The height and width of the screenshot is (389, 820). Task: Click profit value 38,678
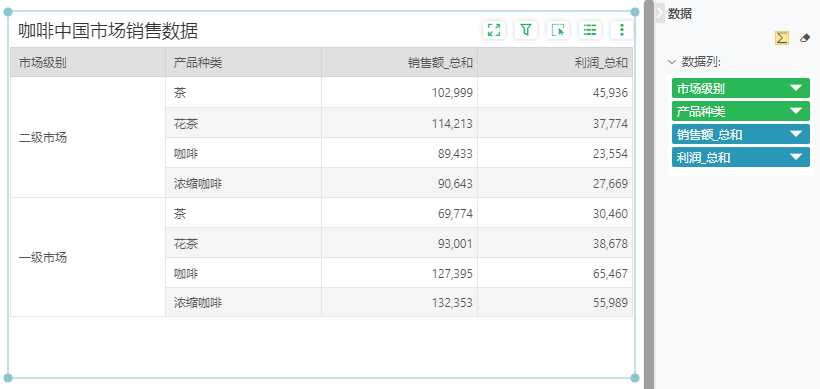tap(611, 244)
